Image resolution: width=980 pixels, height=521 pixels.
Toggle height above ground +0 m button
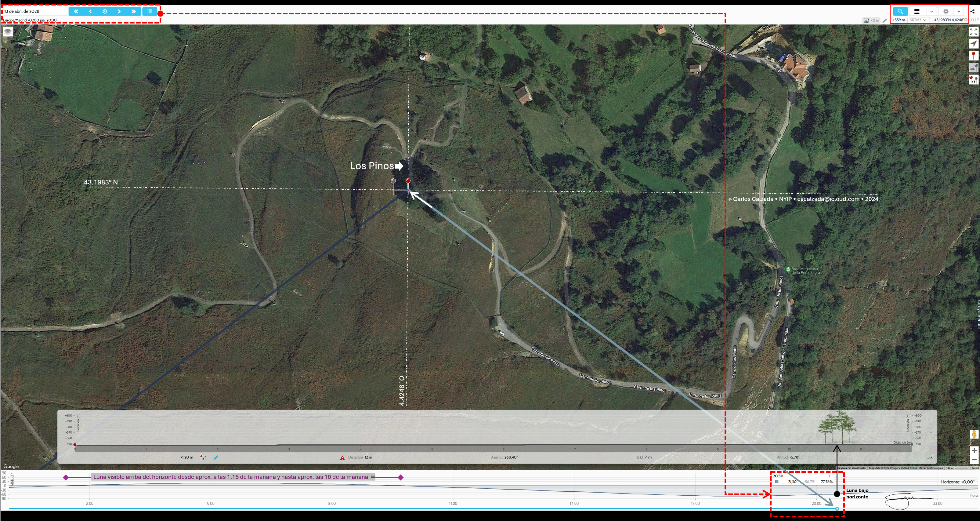871,20
